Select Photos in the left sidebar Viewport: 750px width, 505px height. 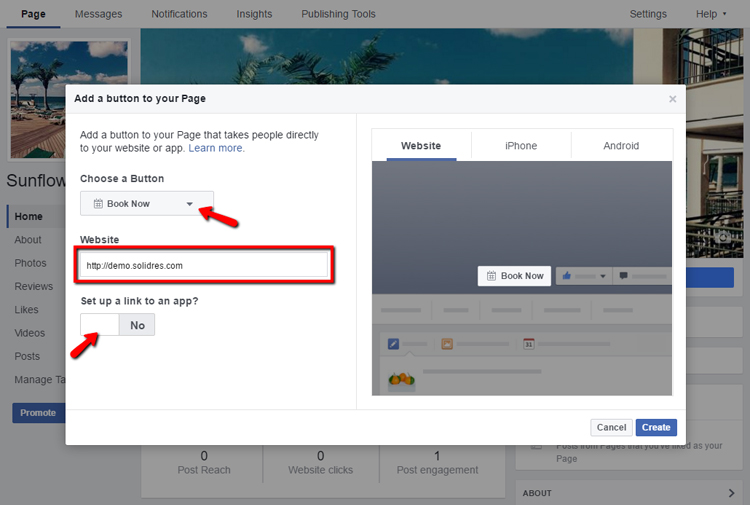tap(30, 263)
